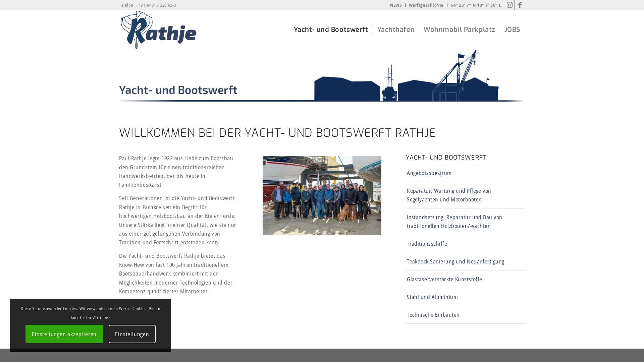The image size is (644, 362).
Task: Open the NEWS link
Action: [x=396, y=5]
